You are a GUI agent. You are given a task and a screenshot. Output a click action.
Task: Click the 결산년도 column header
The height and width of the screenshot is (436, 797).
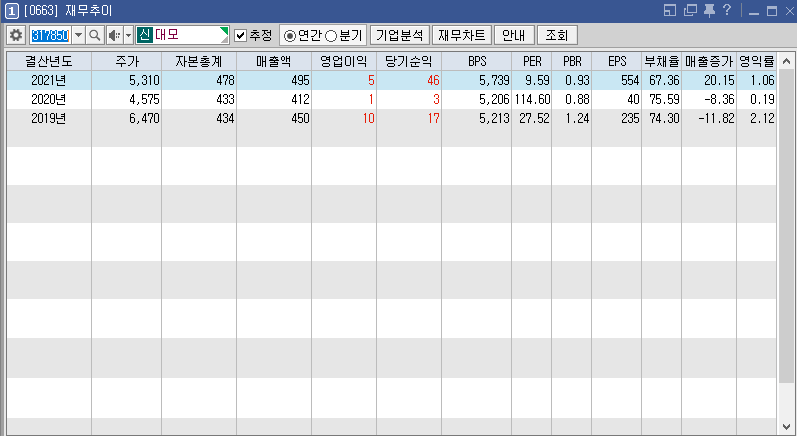(49, 61)
